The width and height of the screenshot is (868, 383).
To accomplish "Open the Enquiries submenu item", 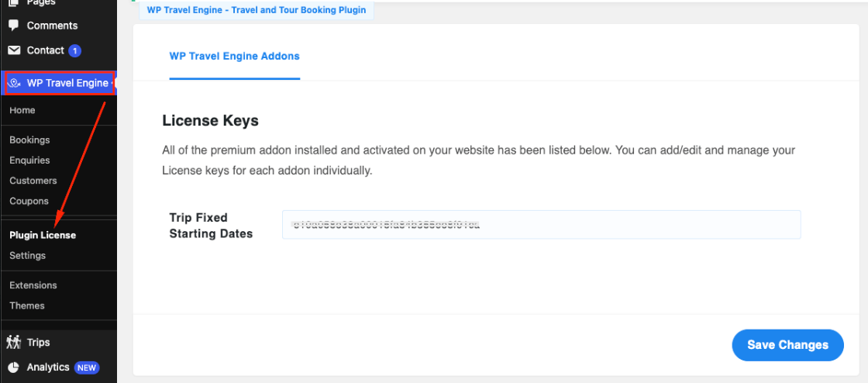I will pyautogui.click(x=29, y=160).
